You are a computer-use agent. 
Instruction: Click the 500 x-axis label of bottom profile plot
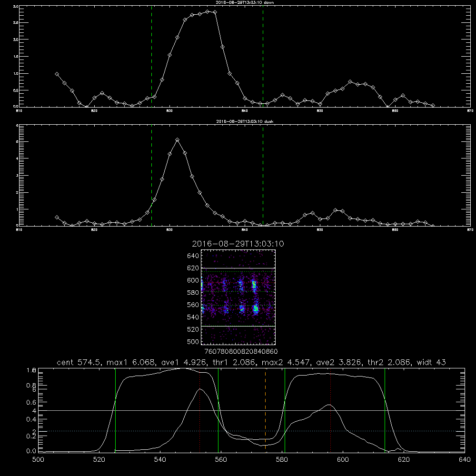point(38,460)
